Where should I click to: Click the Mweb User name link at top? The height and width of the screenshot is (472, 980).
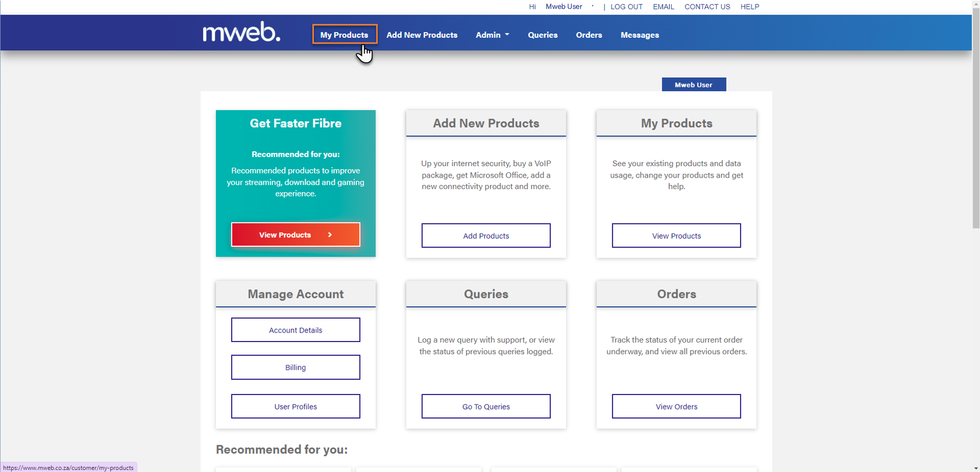[563, 7]
